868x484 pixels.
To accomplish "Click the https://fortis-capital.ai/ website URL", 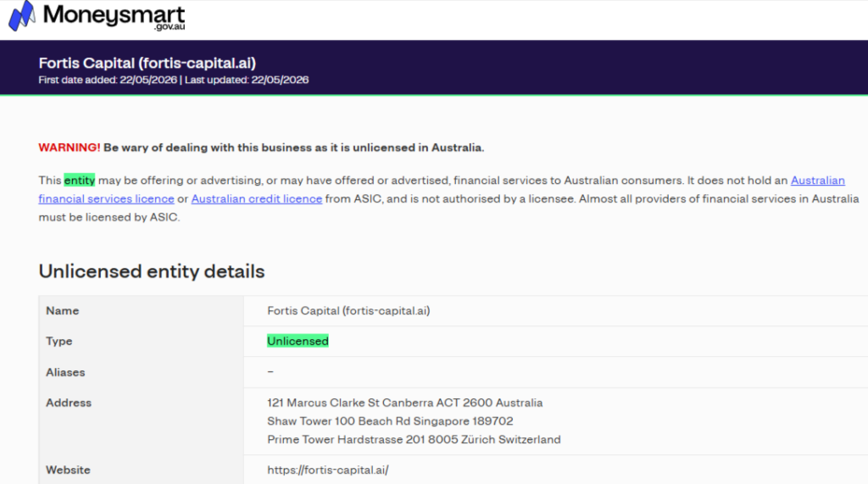I will pos(328,470).
